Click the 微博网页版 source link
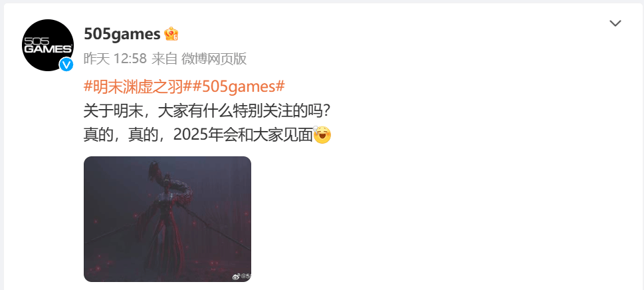The width and height of the screenshot is (644, 290). coord(214,59)
